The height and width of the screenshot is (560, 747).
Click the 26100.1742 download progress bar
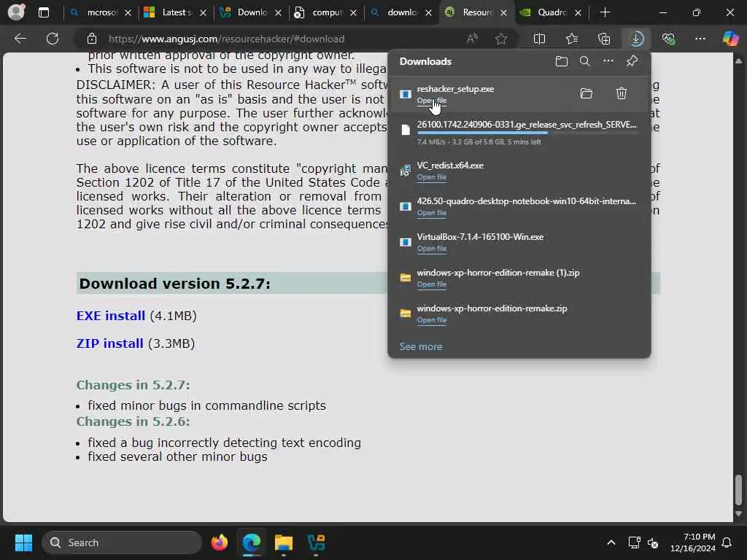click(x=527, y=133)
